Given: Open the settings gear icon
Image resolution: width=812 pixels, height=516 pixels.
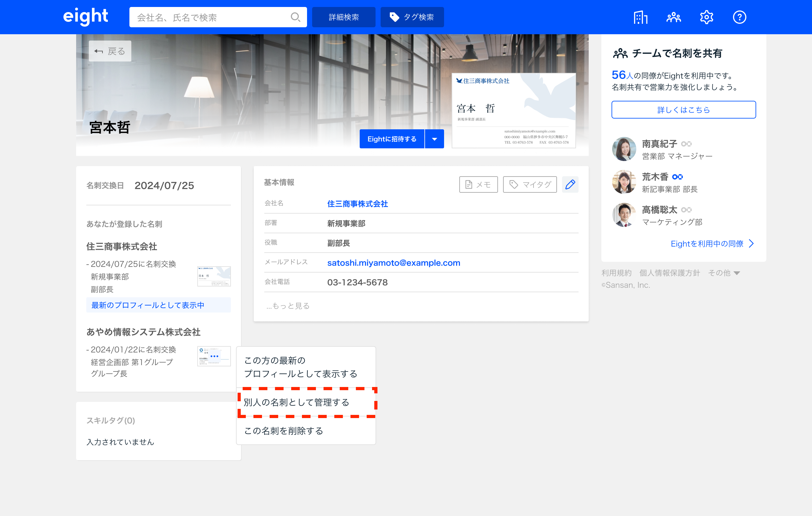Looking at the screenshot, I should click(x=706, y=17).
